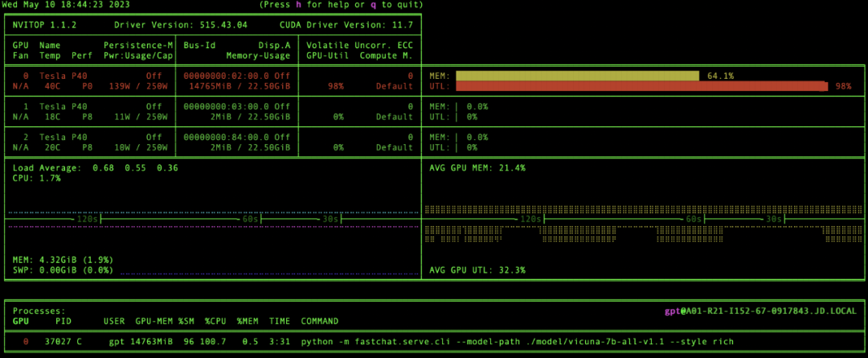Select process PID '37027'

pos(58,341)
